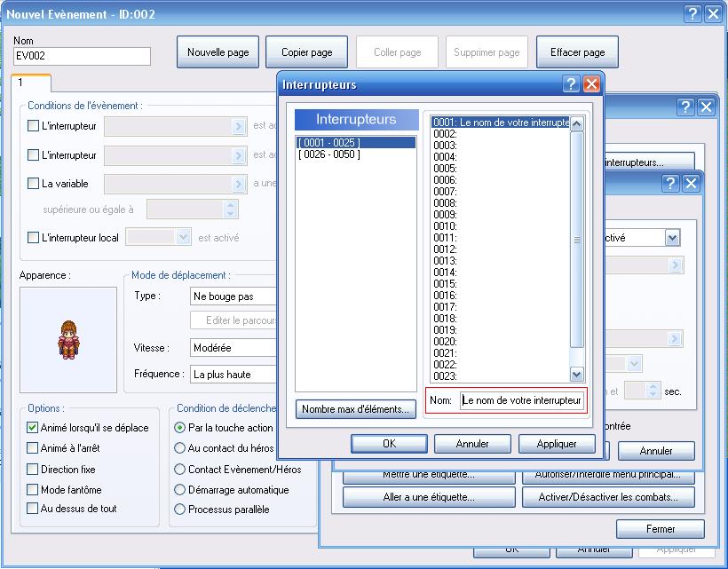Click the switch Nom text field
Viewport: 728px width, 569px height.
tap(522, 400)
